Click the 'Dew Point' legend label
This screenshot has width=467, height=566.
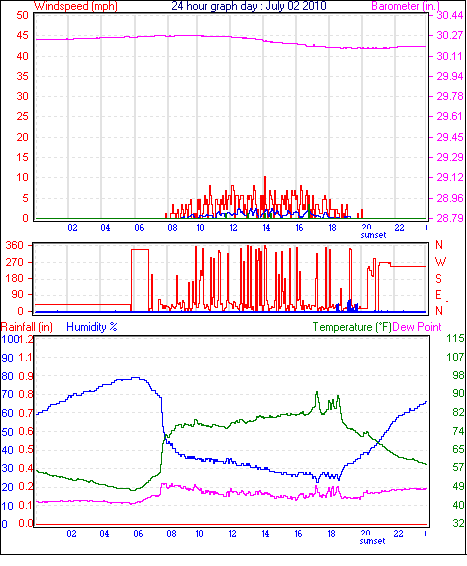(417, 327)
